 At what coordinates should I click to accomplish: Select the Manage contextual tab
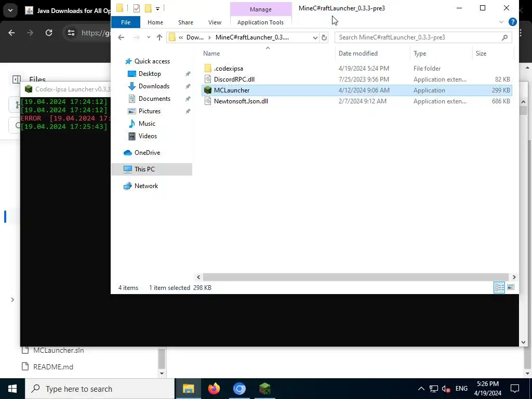pyautogui.click(x=261, y=9)
